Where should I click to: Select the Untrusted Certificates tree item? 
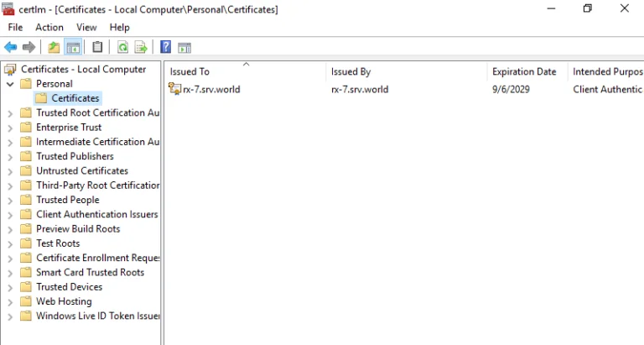82,170
